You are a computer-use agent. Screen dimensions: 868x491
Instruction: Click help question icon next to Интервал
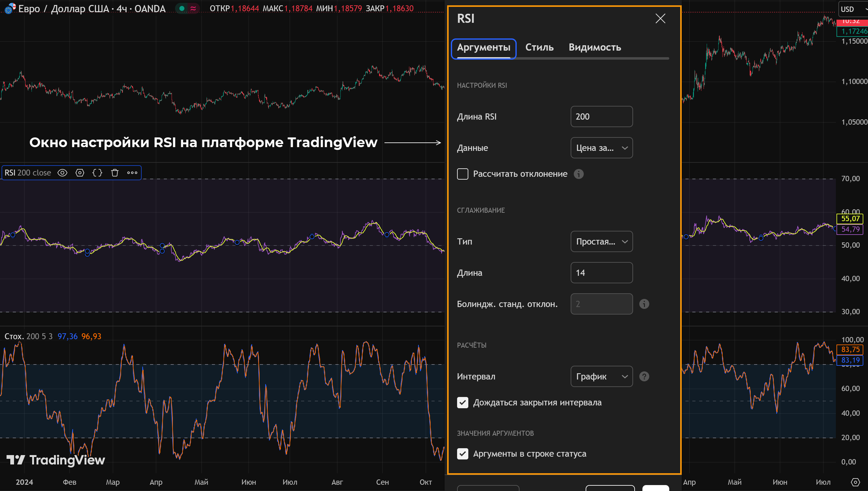point(644,376)
